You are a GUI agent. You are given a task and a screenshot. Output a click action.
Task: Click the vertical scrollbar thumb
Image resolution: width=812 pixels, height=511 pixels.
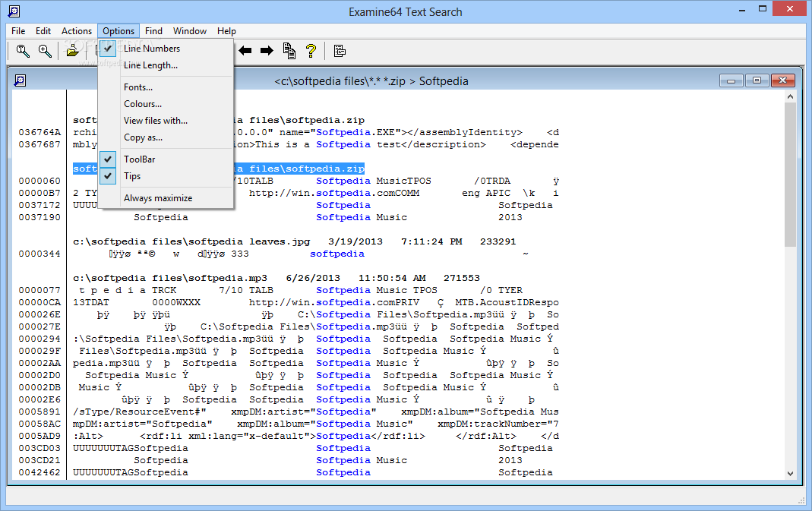[790, 175]
